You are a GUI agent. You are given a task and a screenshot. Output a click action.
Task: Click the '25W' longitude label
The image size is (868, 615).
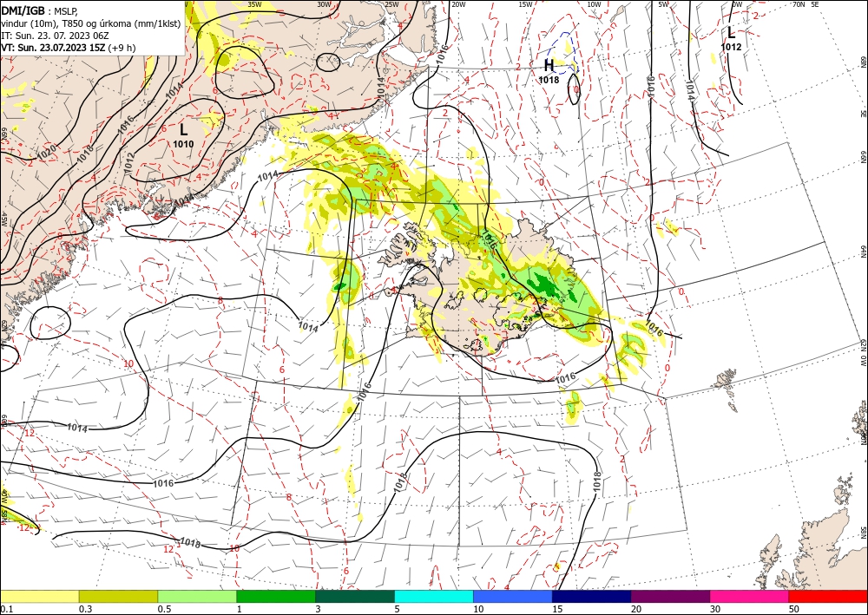point(392,4)
